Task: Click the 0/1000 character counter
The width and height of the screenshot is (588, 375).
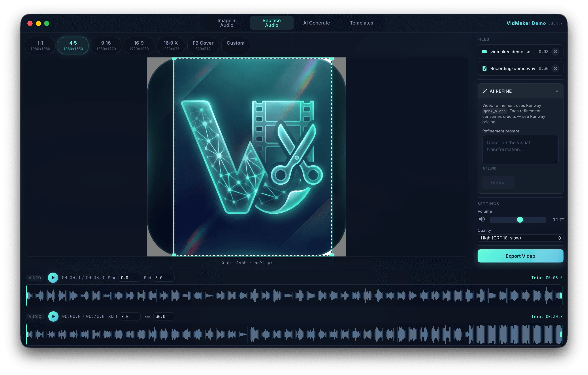Action: [x=489, y=168]
